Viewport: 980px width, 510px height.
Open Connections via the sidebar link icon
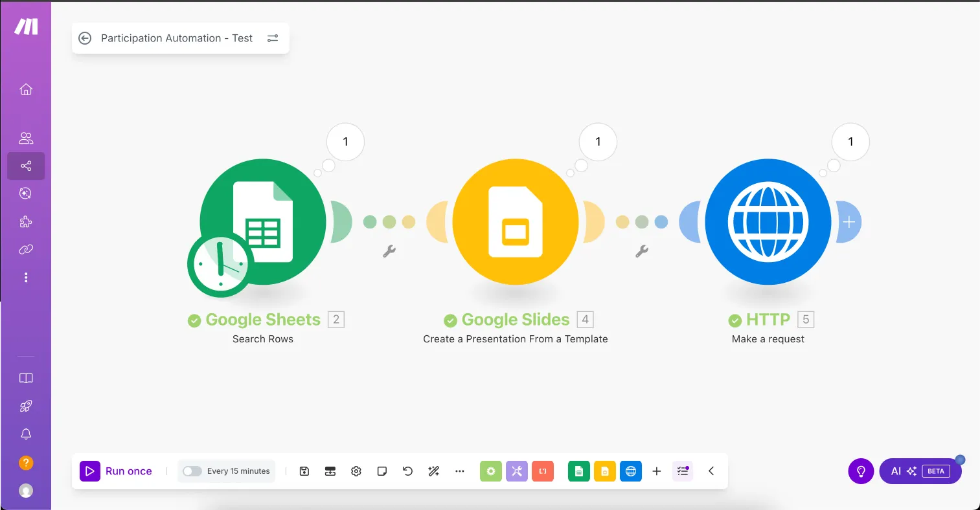point(26,250)
